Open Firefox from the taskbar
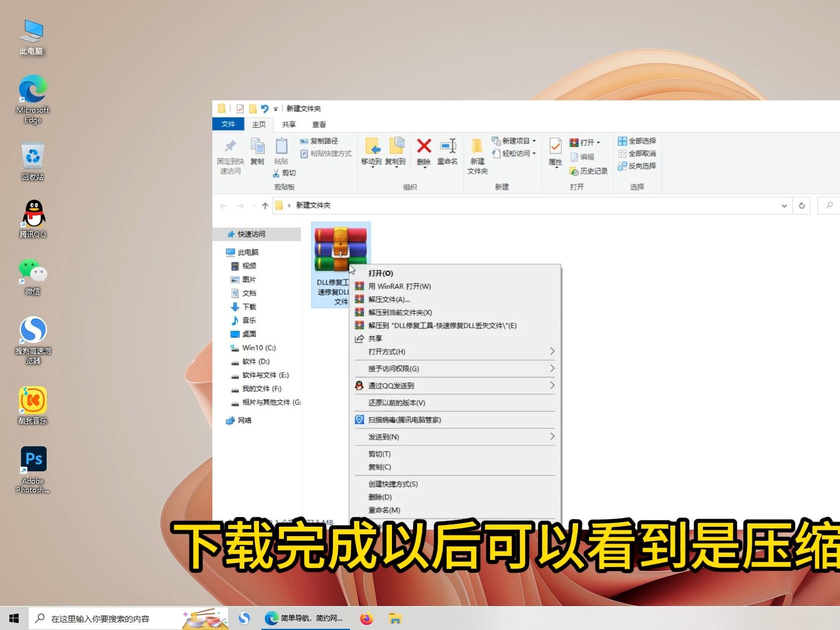Image resolution: width=840 pixels, height=630 pixels. click(366, 618)
